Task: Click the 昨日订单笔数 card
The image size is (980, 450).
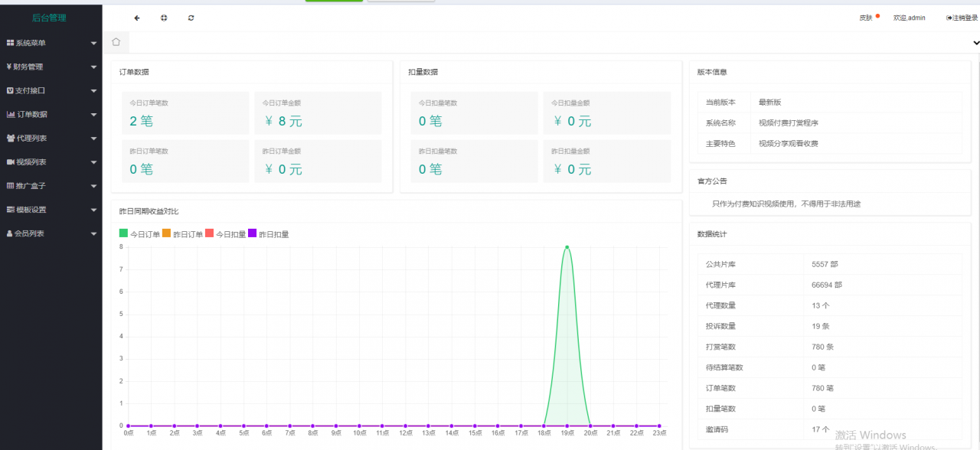Action: [185, 161]
